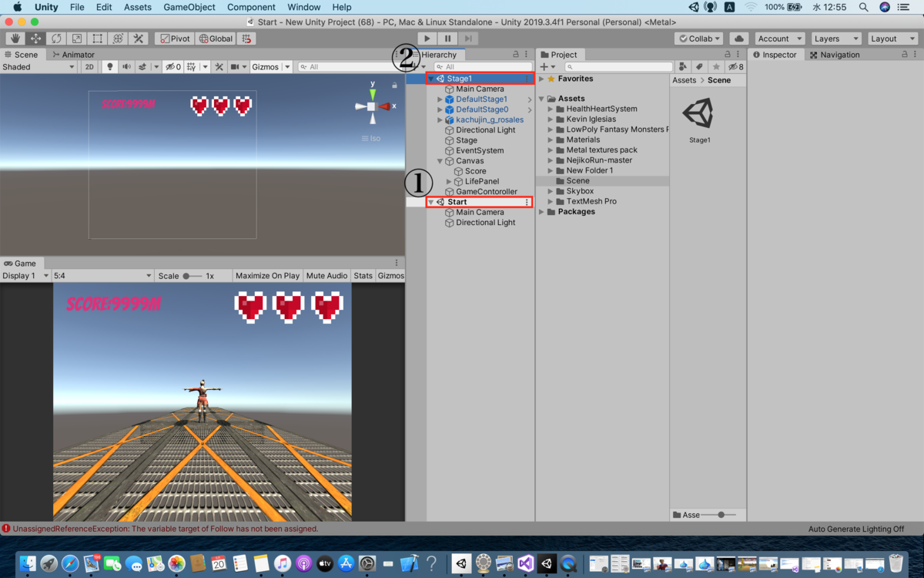Toggle scene lighting bulb icon
The image size is (924, 578).
pos(110,67)
